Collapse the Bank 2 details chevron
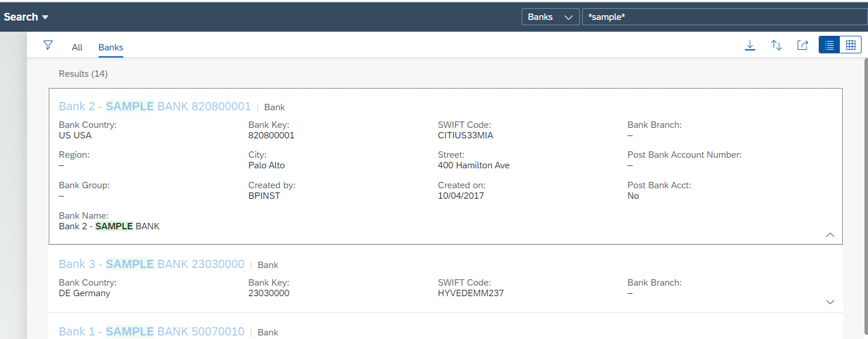868x339 pixels. point(830,234)
